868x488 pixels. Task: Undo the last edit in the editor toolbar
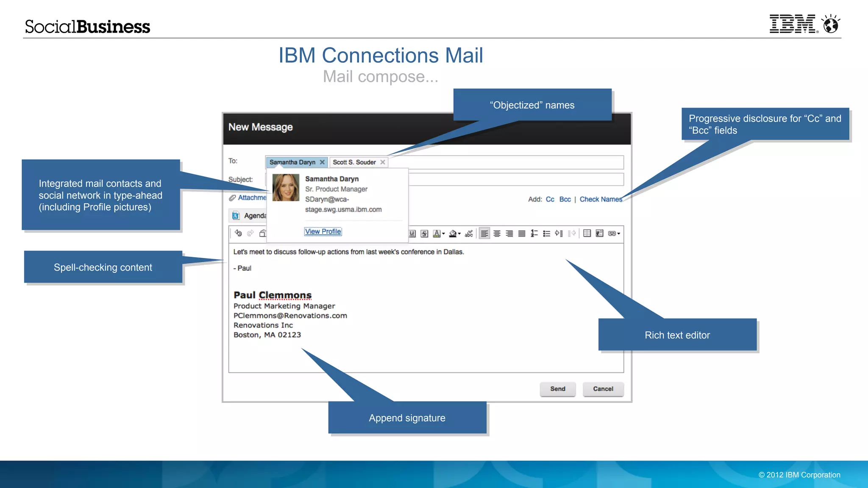(238, 233)
